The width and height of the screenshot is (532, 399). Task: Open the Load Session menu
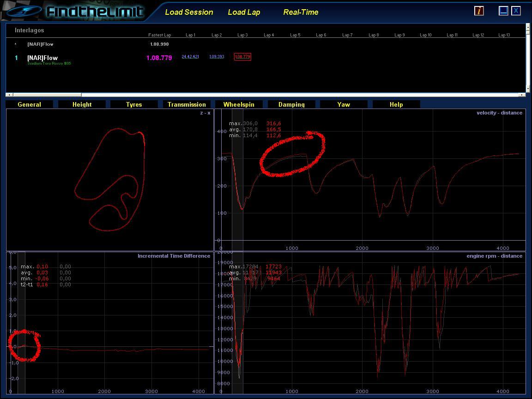click(189, 12)
